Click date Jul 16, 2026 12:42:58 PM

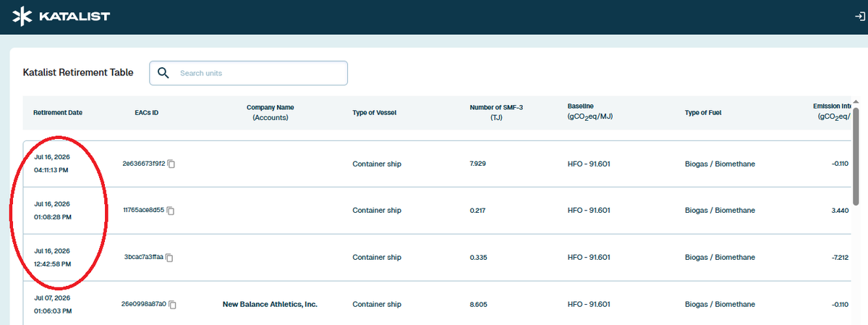(x=53, y=257)
